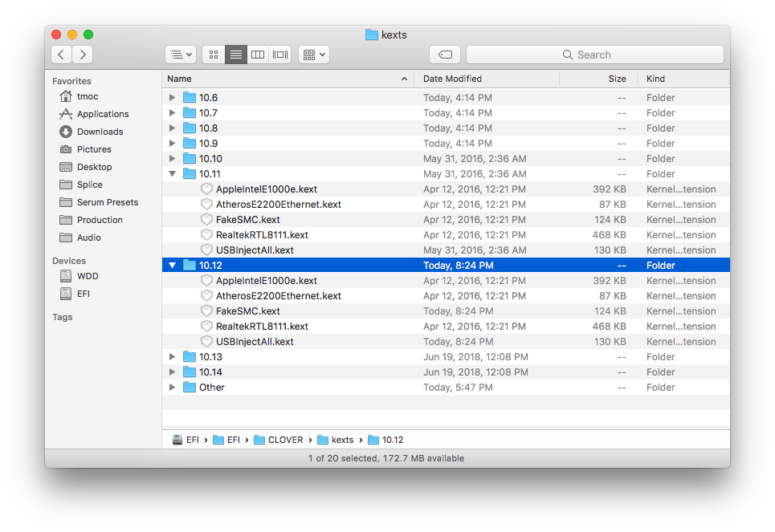The height and width of the screenshot is (532, 775).
Task: Sort by the Kind column header
Action: tap(683, 79)
